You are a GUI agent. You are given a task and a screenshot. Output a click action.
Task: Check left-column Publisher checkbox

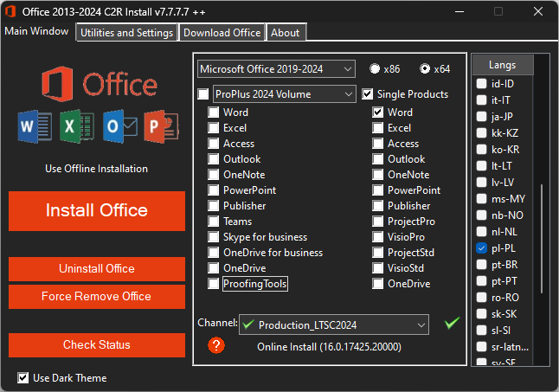pyautogui.click(x=213, y=206)
